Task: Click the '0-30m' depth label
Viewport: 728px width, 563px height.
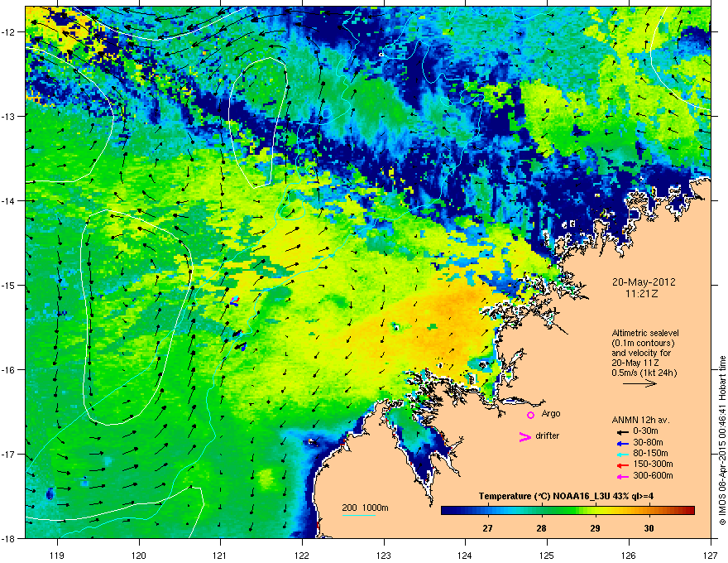Action: tap(645, 431)
